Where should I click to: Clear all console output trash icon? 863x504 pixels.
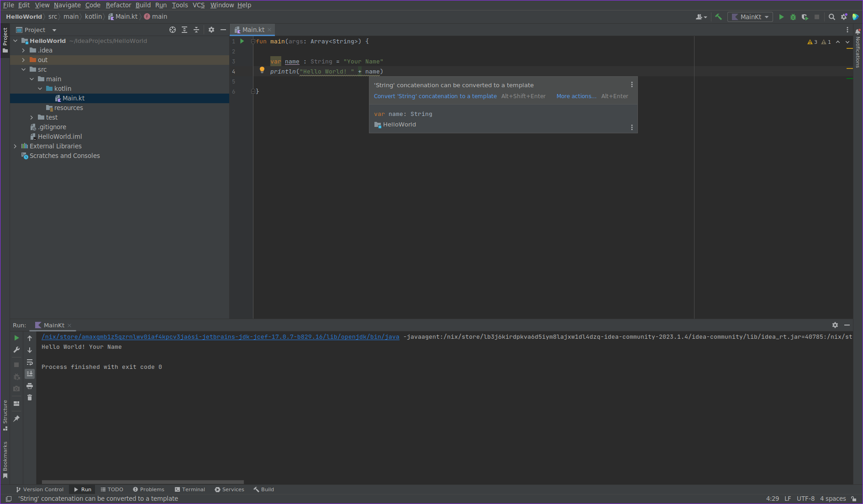click(x=30, y=398)
